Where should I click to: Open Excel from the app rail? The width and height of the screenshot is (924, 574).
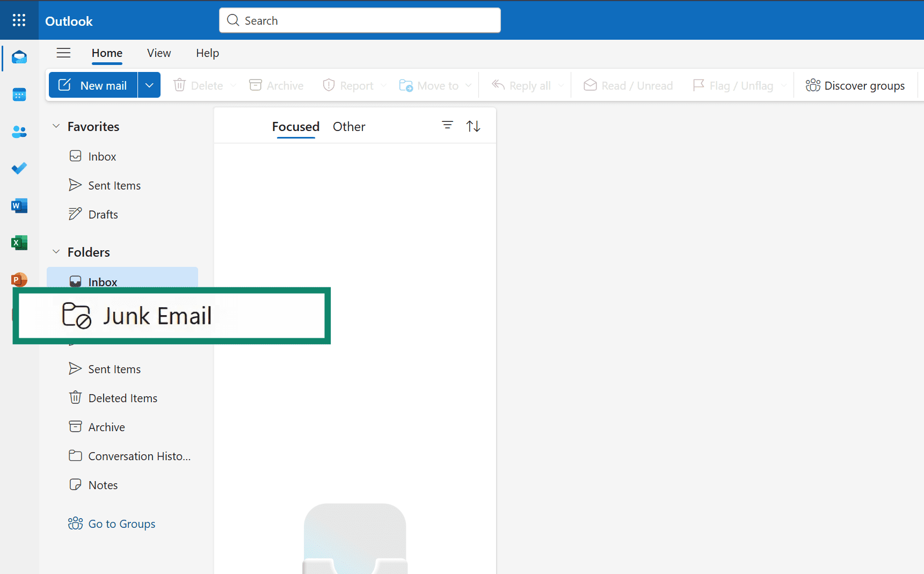(19, 242)
